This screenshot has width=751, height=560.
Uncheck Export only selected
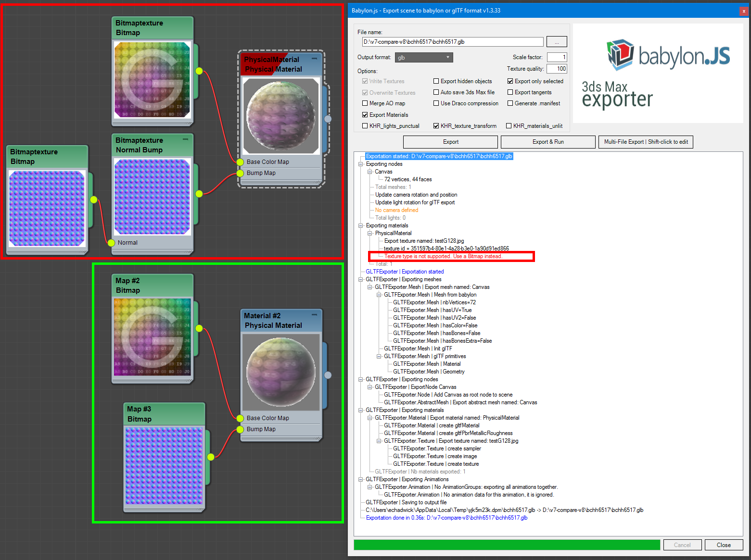510,81
